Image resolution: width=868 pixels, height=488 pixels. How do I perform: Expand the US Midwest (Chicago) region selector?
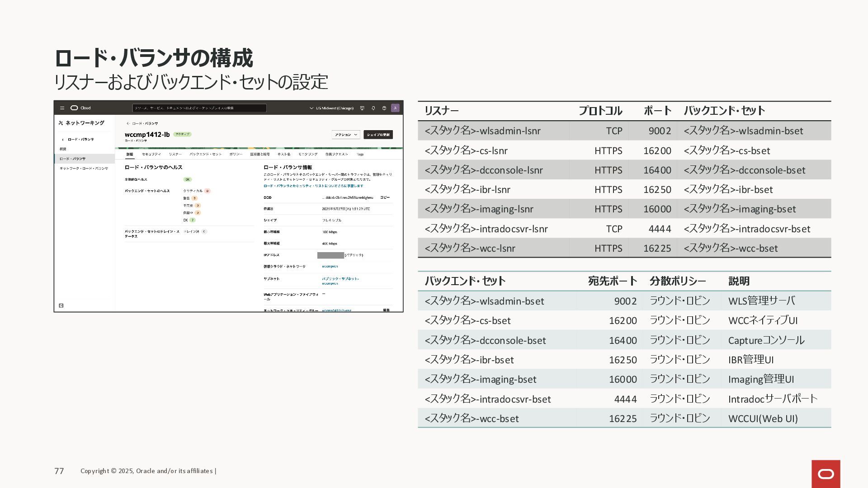tap(331, 108)
